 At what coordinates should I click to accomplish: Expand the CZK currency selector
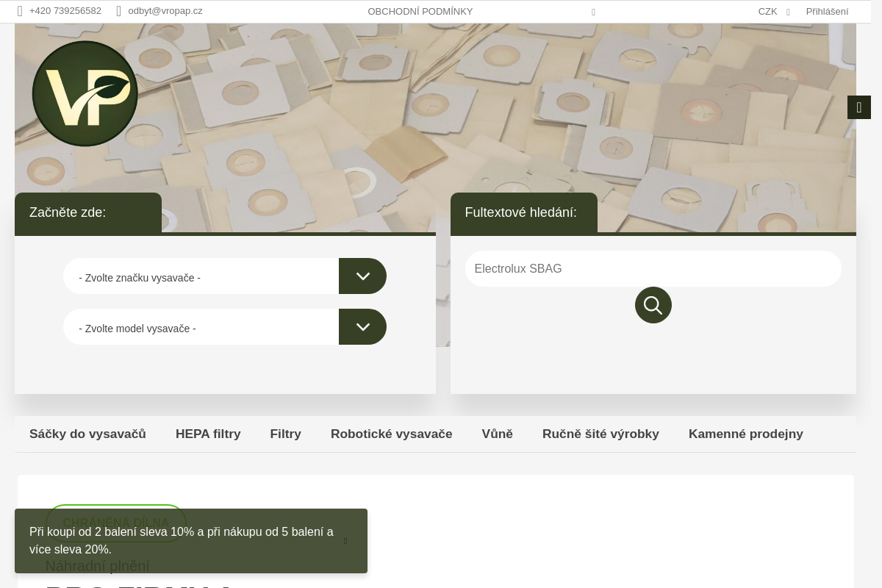pyautogui.click(x=774, y=12)
